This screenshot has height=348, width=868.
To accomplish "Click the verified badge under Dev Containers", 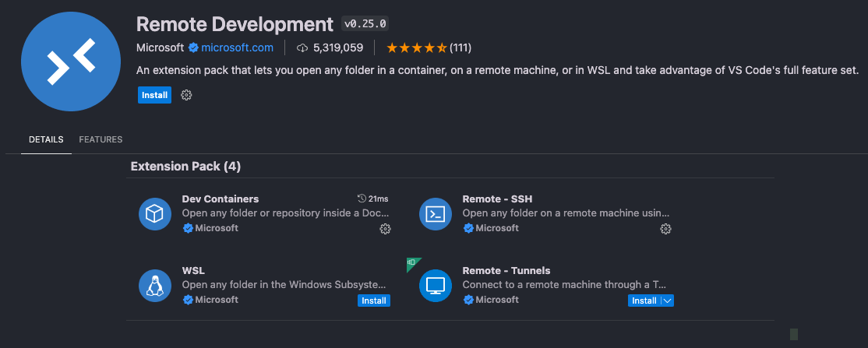I will [x=188, y=228].
